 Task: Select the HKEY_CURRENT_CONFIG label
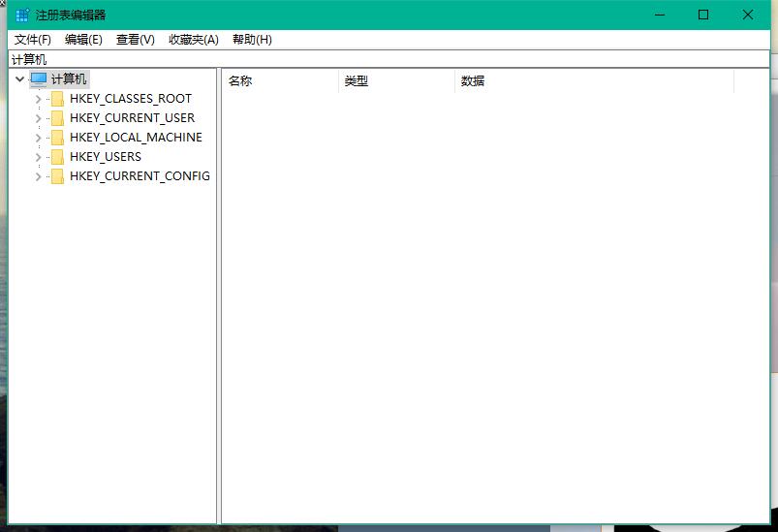[140, 176]
